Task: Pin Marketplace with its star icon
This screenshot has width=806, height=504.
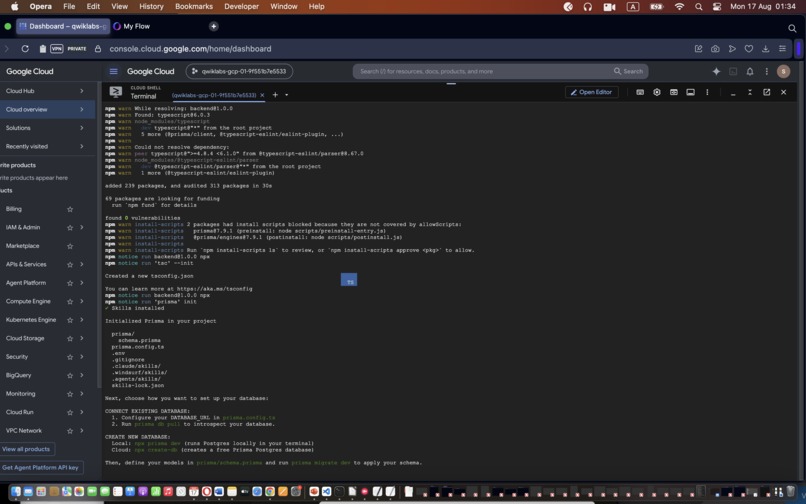Action: (70, 246)
